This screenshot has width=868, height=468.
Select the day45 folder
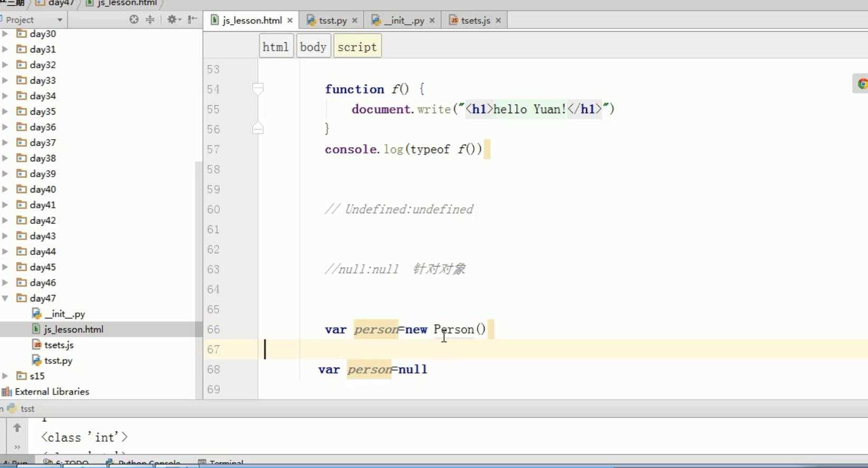point(43,267)
